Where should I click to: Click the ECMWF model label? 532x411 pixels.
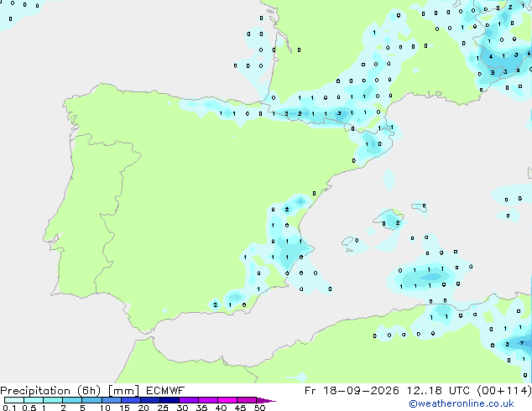[x=165, y=391]
